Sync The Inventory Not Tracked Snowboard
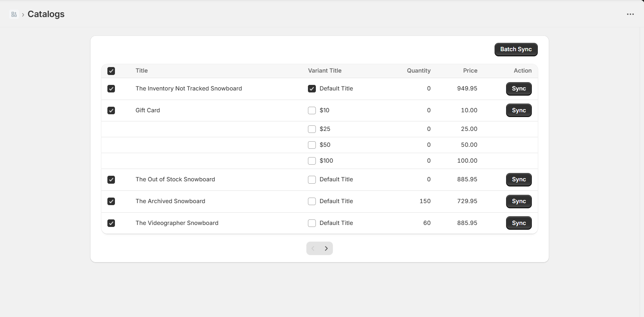 [518, 89]
